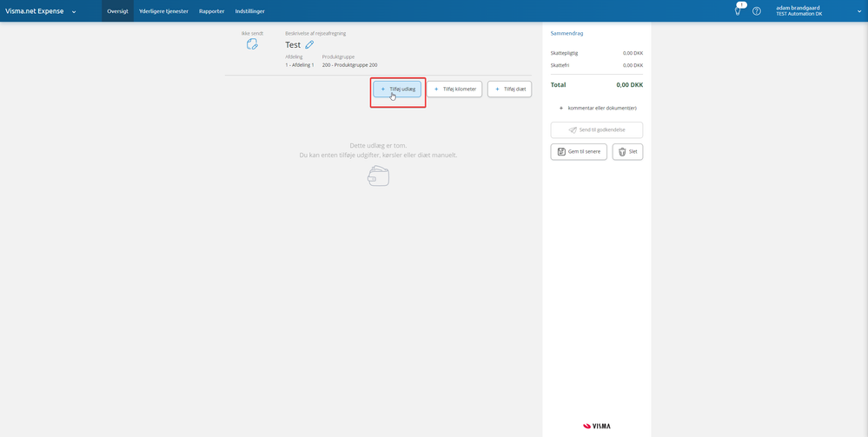868x437 pixels.
Task: Click the Sammendrag heading link
Action: pos(567,33)
